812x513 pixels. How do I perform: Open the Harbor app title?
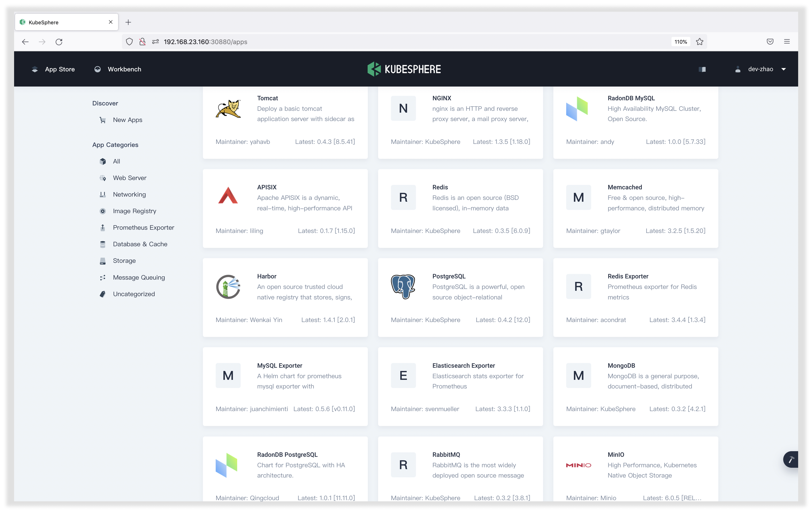click(266, 276)
